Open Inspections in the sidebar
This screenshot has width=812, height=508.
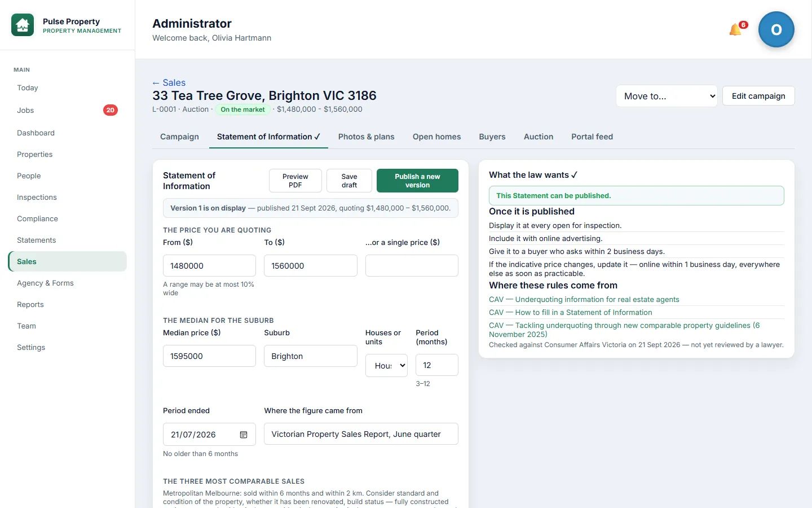[x=68, y=198]
